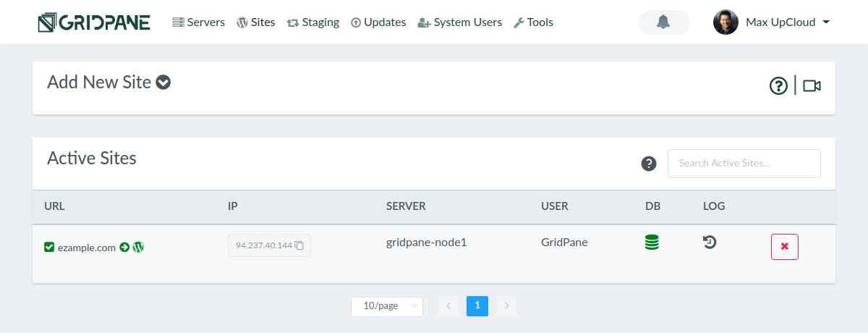Open the video tutorial camera icon
This screenshot has width=868, height=333.
coord(812,86)
